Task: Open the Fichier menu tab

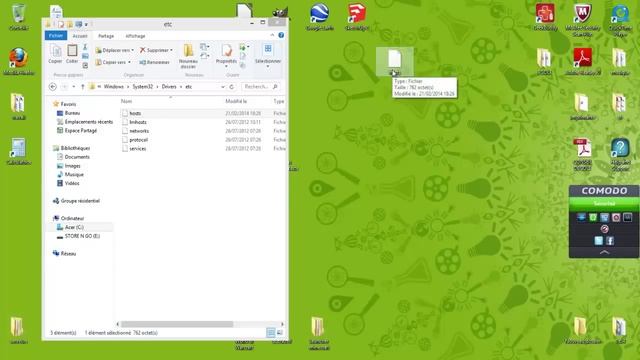Action: click(x=56, y=36)
